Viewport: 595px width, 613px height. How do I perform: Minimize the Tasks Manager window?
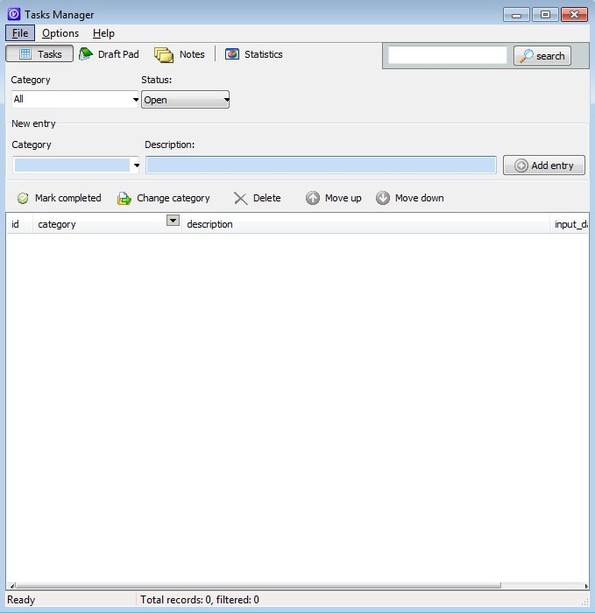516,15
